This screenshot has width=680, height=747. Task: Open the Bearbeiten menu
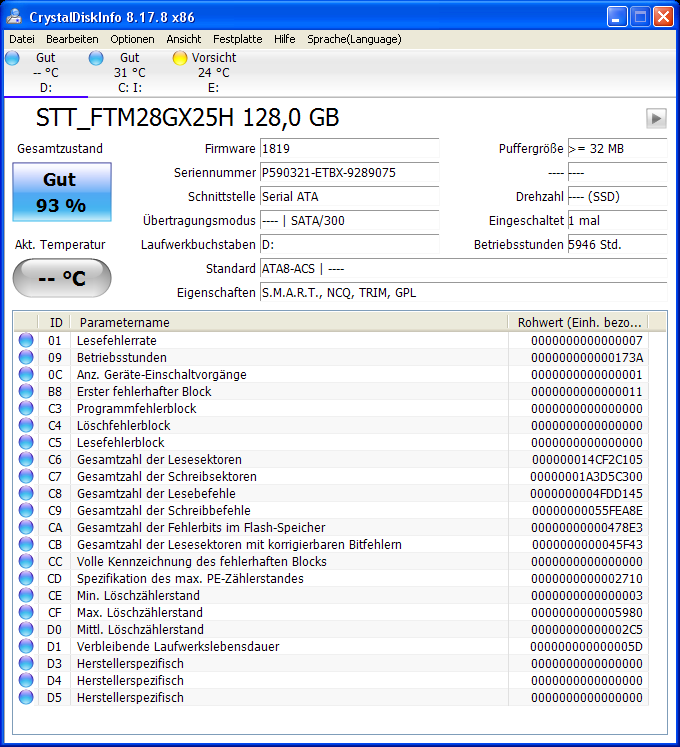tap(72, 39)
